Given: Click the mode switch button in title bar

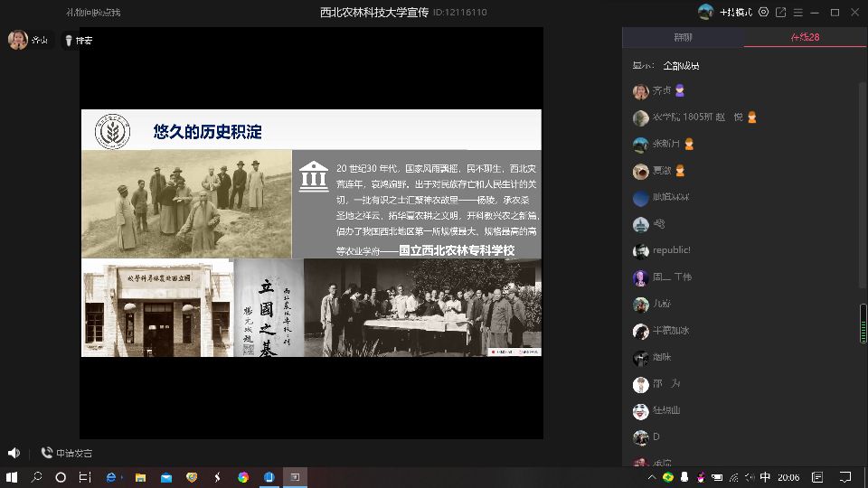Looking at the screenshot, I should 737,12.
